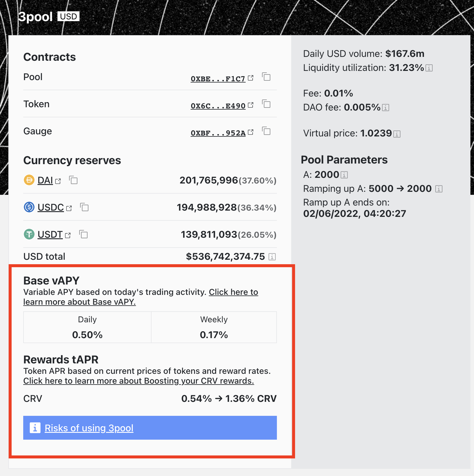Open Token contract address 0X6C...E490 link
Screen dimensions: 474x476
[218, 106]
